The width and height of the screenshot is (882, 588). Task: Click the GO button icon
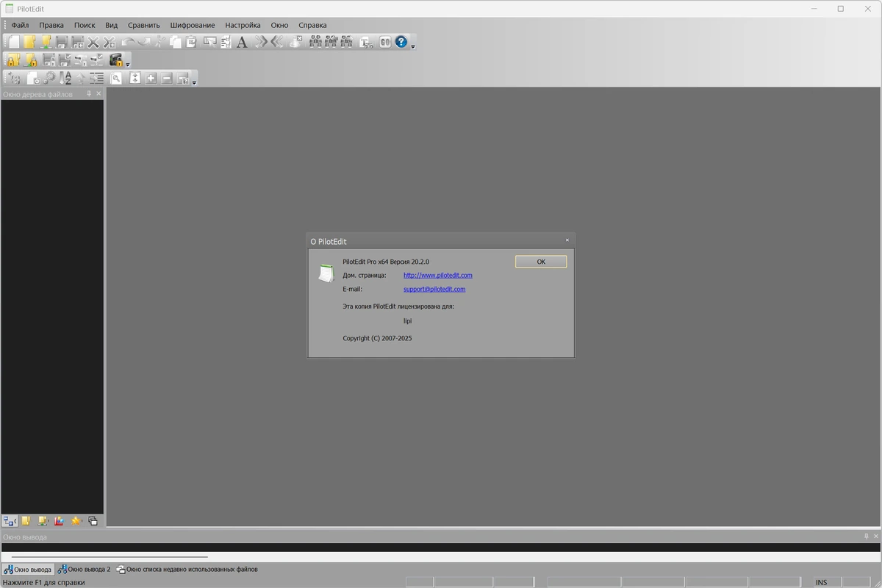click(384, 42)
